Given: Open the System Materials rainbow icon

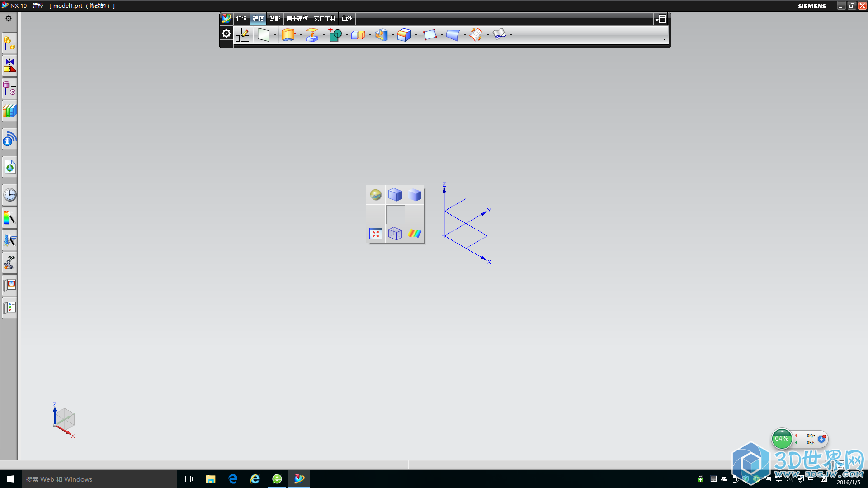Looking at the screenshot, I should (x=9, y=218).
